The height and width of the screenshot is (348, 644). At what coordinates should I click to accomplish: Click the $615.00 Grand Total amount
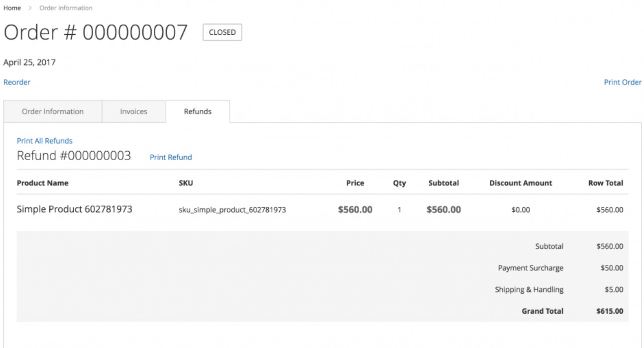tap(609, 311)
